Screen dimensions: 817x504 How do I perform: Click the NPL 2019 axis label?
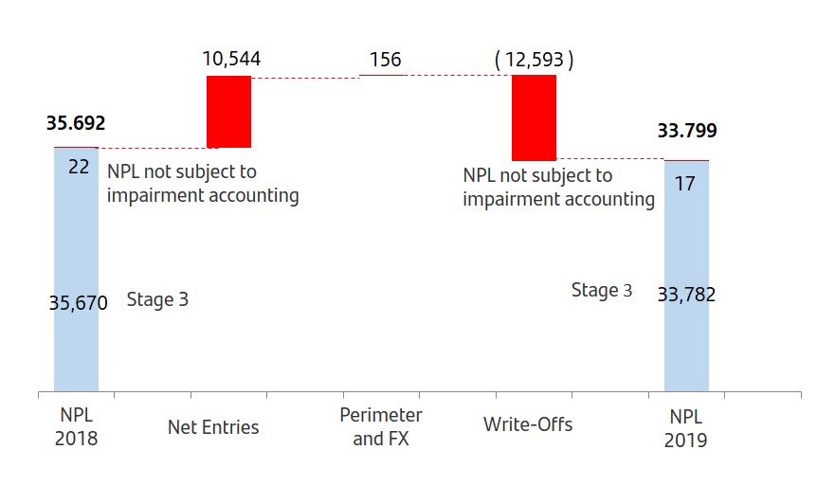pos(687,427)
